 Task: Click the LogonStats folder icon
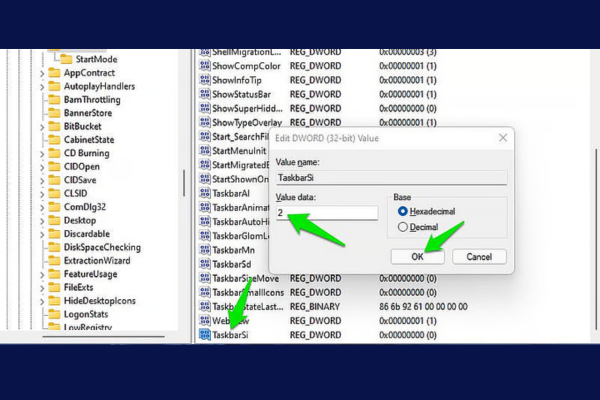tap(54, 314)
